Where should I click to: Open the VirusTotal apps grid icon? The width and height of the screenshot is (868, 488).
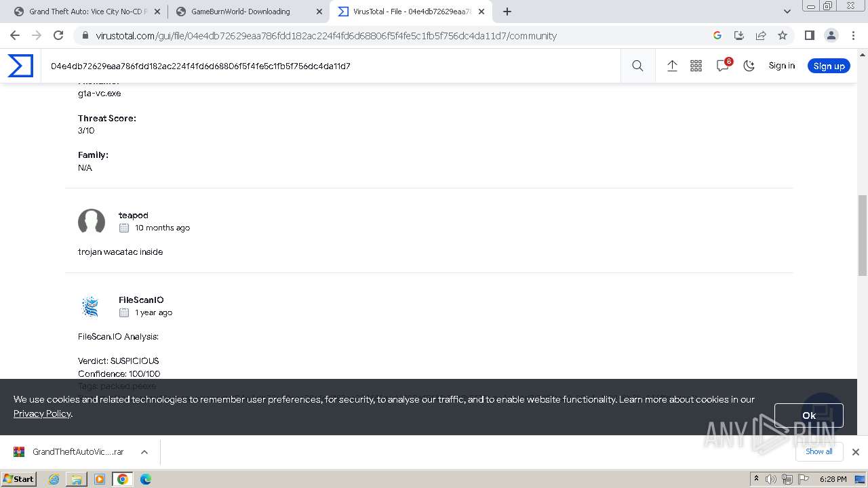click(x=696, y=66)
